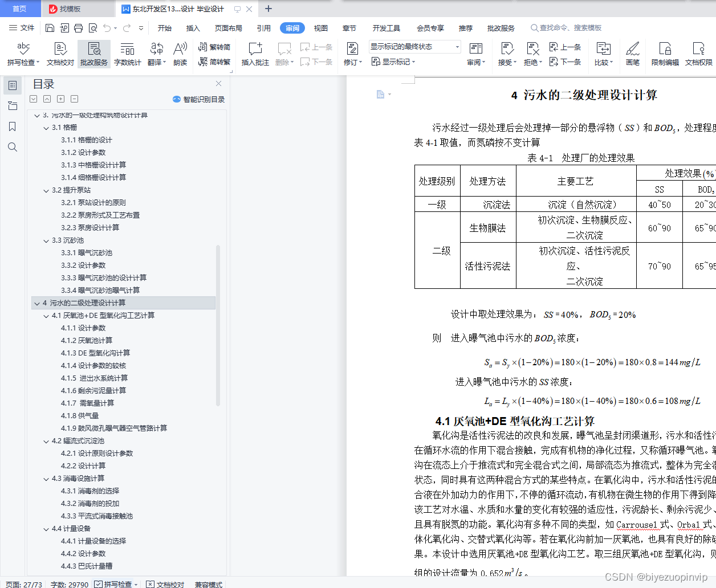Viewport: 716px width, 588px height.
Task: Collapse chapter 4 污水的二级处理设计计算 node
Action: [37, 304]
